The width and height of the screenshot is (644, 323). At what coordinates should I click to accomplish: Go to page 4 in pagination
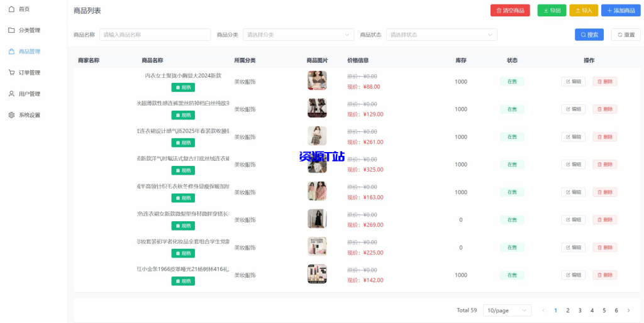(x=592, y=310)
